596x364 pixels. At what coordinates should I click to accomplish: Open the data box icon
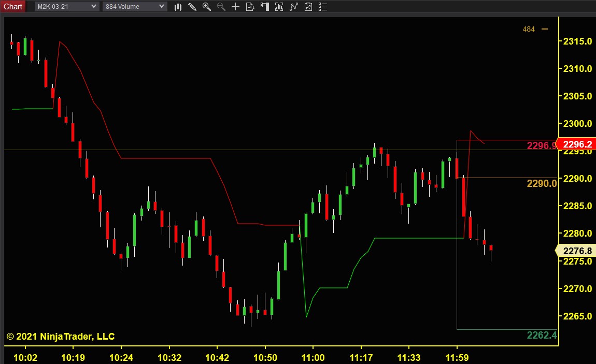pos(250,6)
